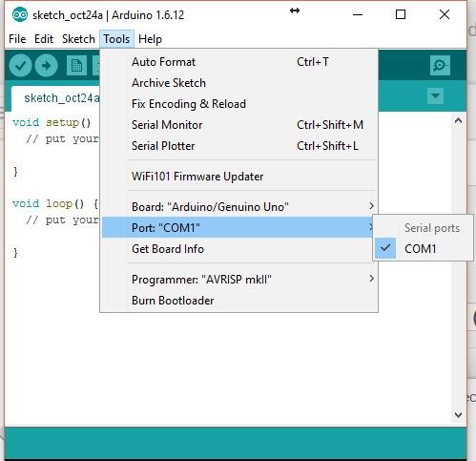
Task: Open the Help menu
Action: coord(150,39)
